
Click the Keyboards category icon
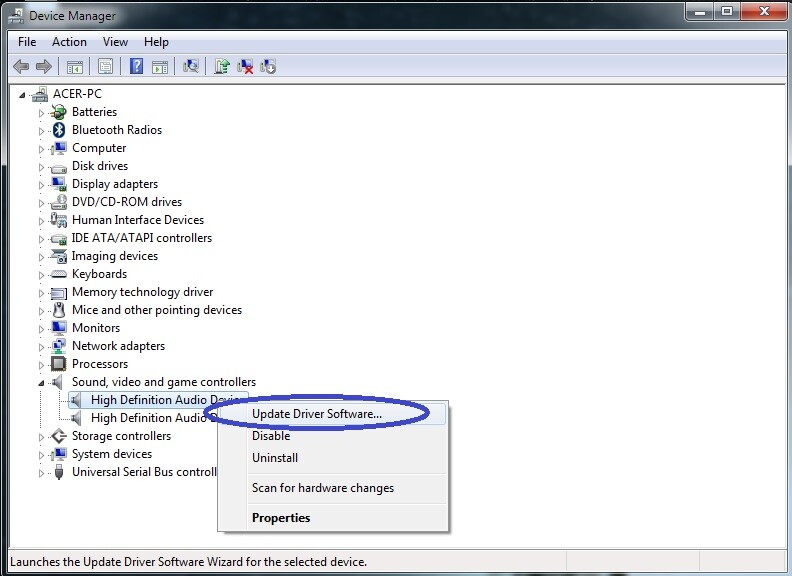pos(59,274)
